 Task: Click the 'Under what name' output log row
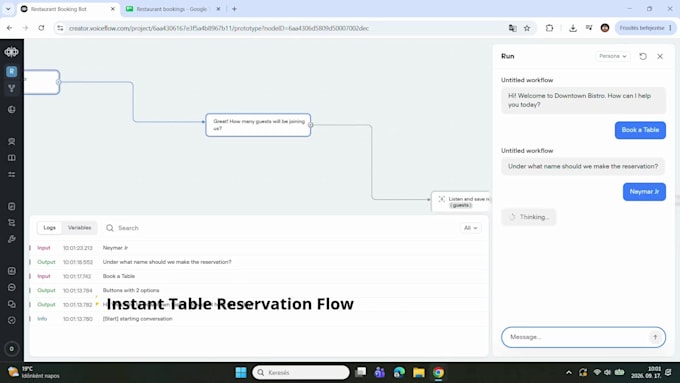pos(258,262)
